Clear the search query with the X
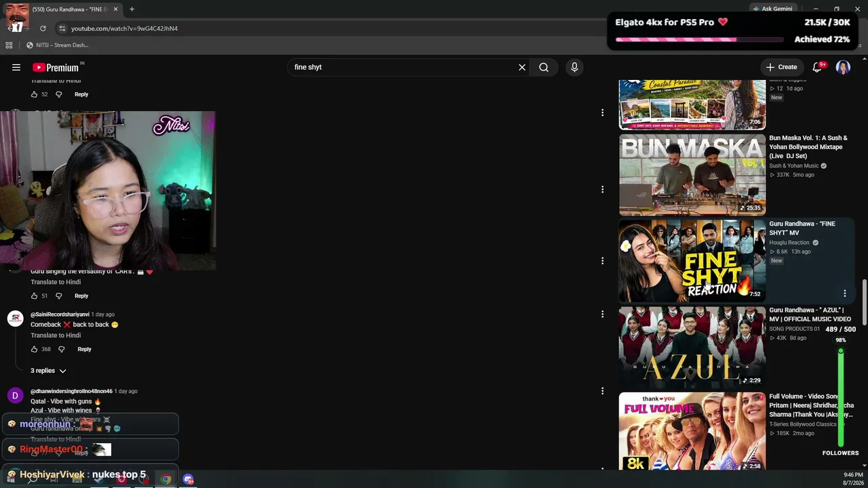The image size is (868, 488). 522,67
